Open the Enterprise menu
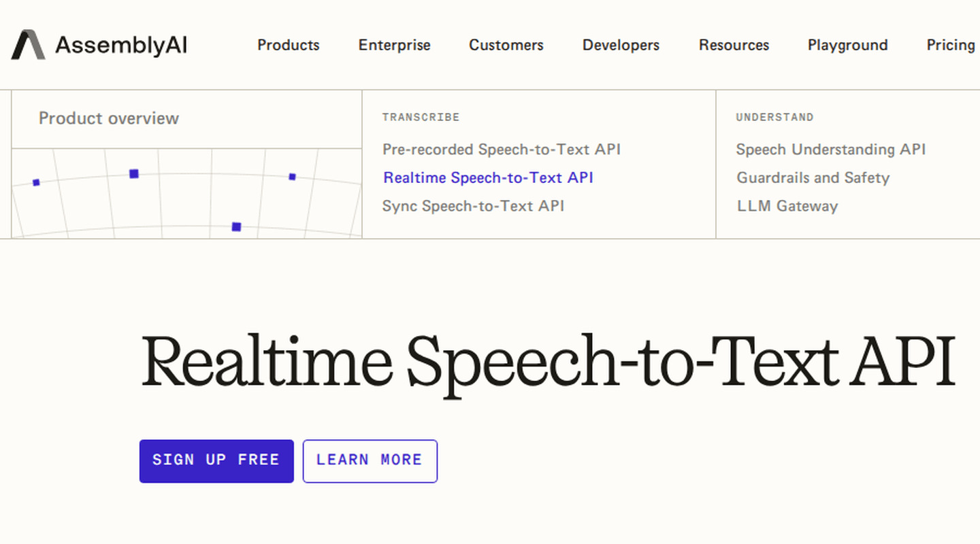This screenshot has width=980, height=544. (395, 45)
